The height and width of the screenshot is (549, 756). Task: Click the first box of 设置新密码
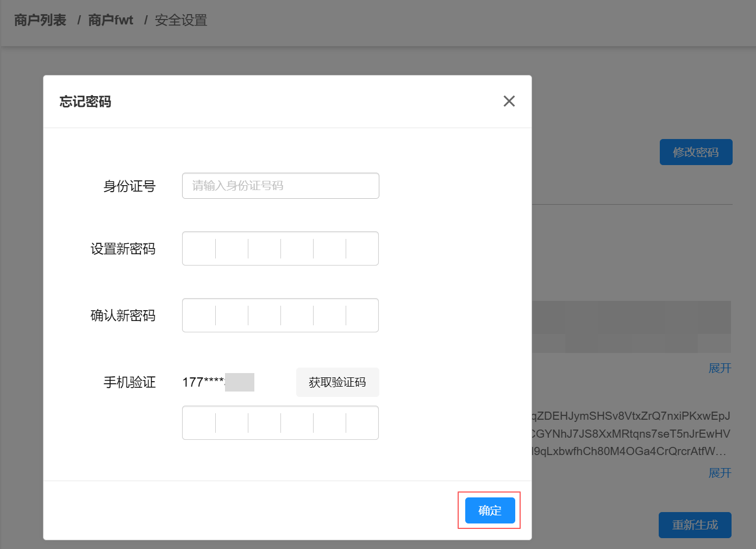point(198,248)
